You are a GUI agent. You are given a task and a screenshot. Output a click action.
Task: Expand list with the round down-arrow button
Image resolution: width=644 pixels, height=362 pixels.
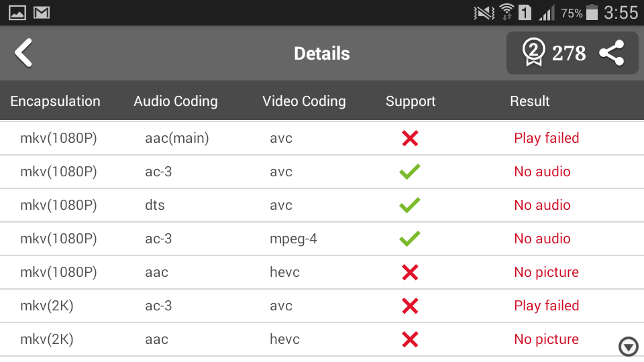(x=629, y=347)
